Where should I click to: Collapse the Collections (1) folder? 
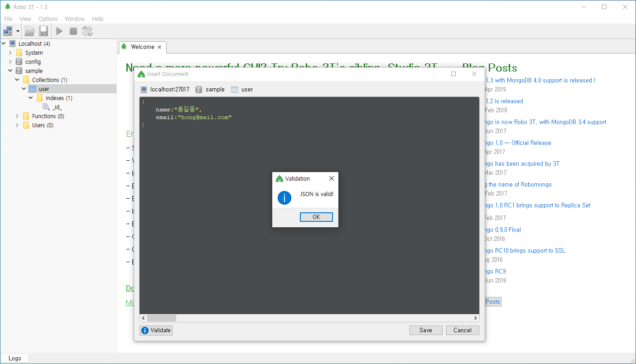pos(17,80)
